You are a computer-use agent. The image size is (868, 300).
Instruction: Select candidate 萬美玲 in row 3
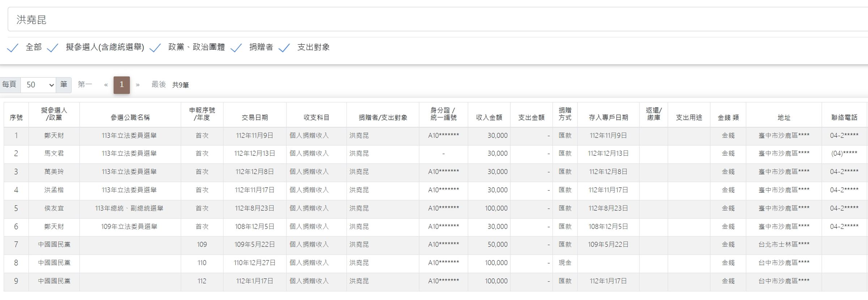[54, 172]
